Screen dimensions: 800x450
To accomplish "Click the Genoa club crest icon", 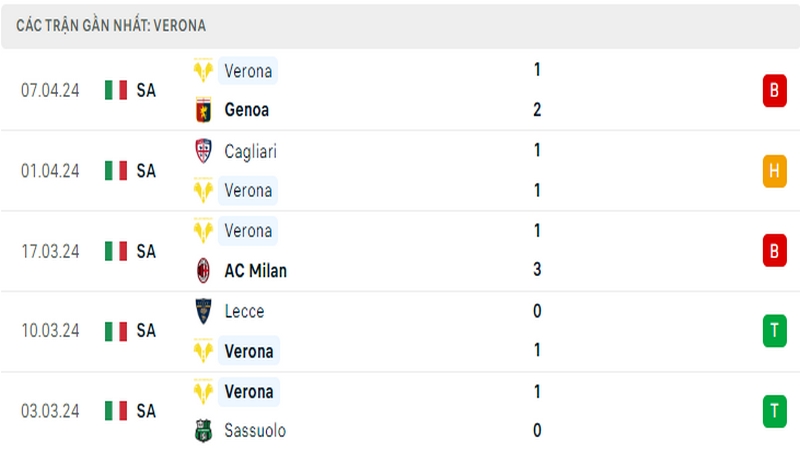I will click(x=204, y=110).
